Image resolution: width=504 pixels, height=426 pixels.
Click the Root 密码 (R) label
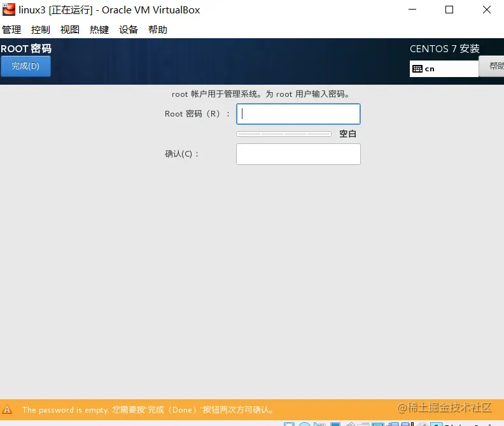click(x=197, y=114)
